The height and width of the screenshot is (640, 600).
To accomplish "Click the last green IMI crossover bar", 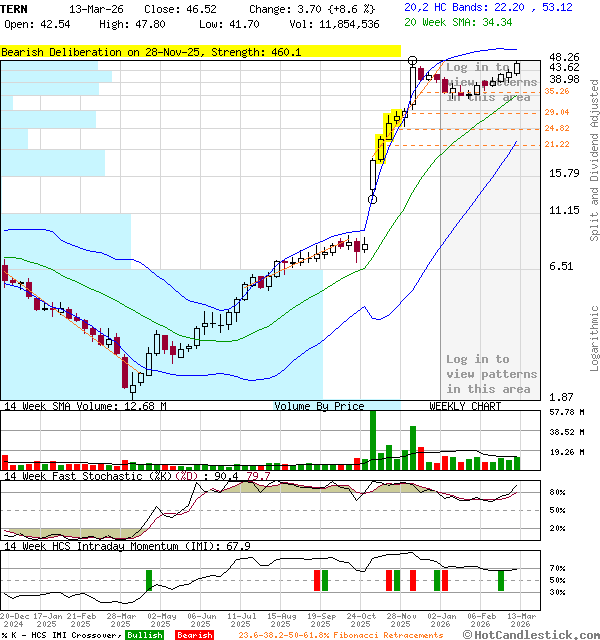I will pos(501,580).
